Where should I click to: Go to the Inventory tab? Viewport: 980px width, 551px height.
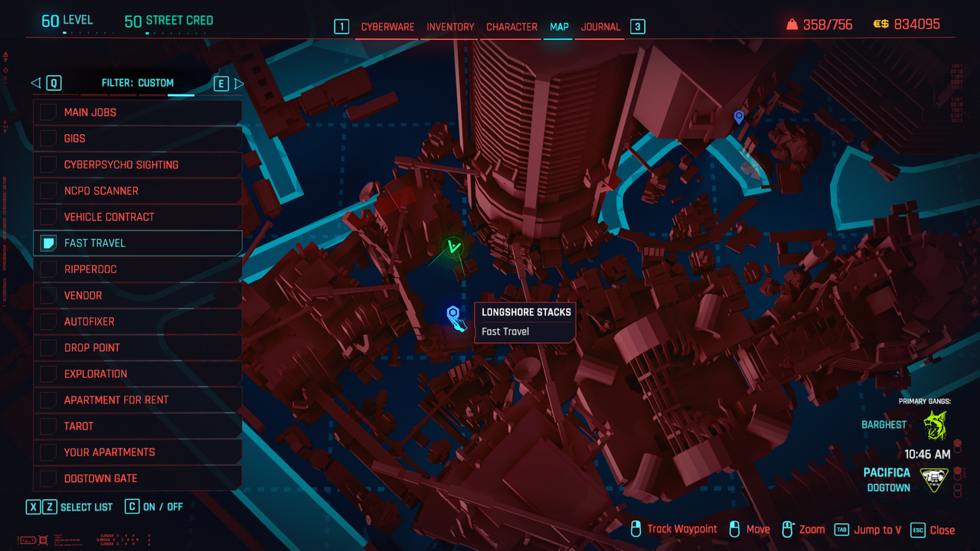(450, 27)
